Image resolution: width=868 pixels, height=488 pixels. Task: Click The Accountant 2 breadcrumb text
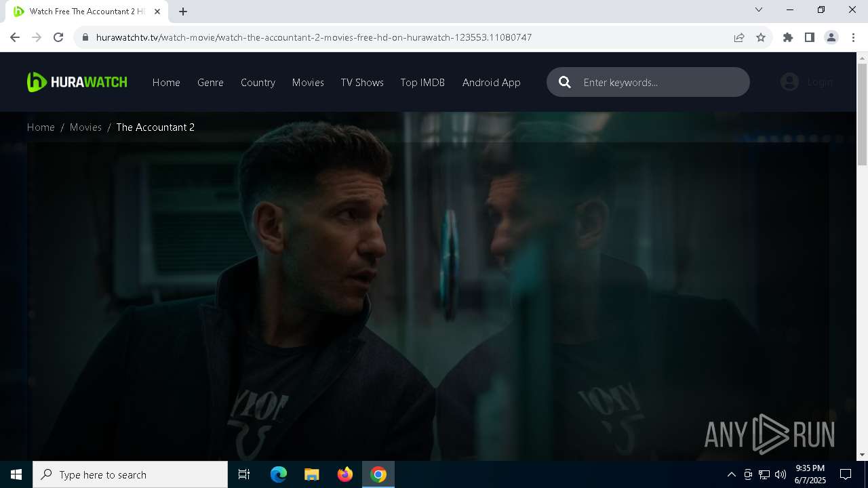tap(155, 127)
